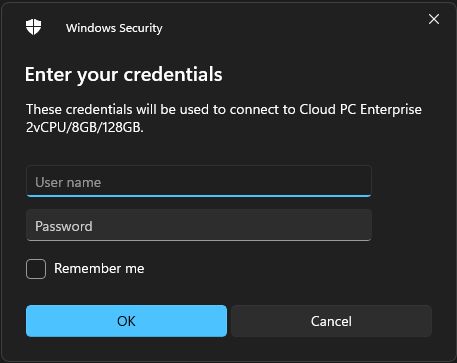Click the X icon at dialog corner
Screen dimensions: 457x363
(434, 19)
